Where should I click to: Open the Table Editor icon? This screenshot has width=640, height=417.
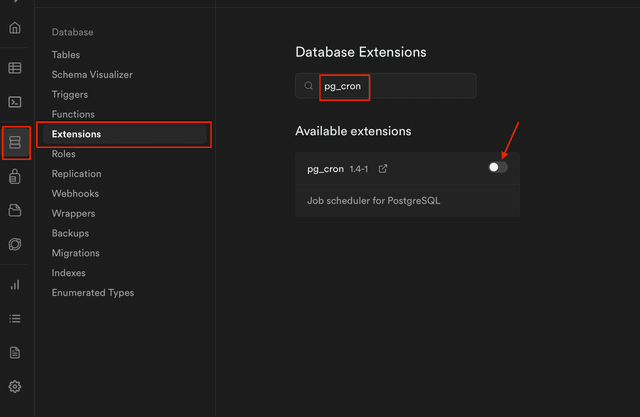15,68
